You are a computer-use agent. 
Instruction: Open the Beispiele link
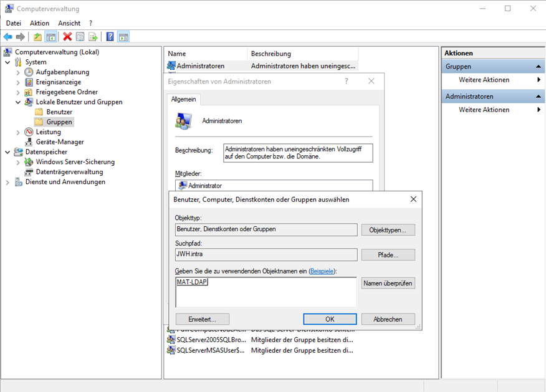(322, 271)
